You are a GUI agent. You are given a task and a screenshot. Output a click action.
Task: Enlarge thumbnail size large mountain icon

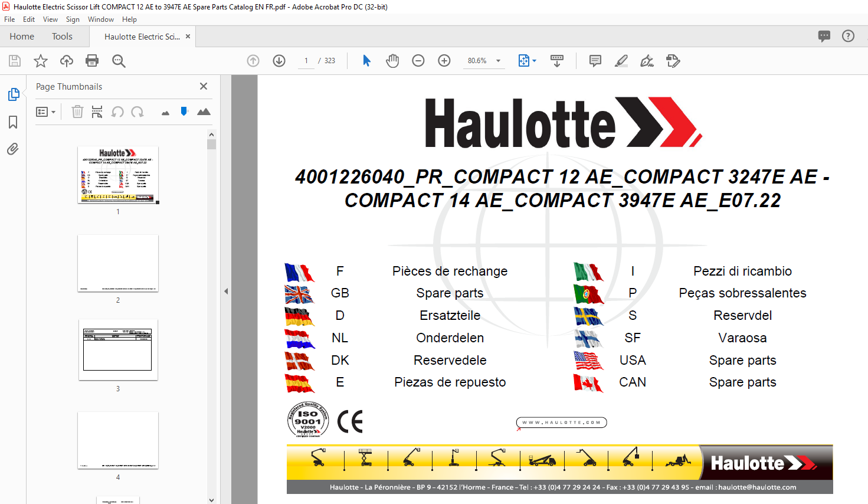[204, 112]
